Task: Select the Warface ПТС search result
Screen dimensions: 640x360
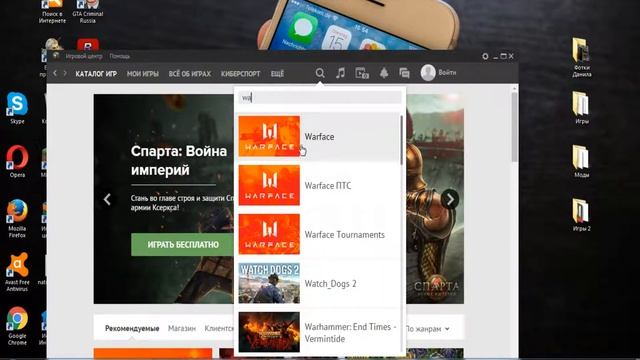Action: 318,185
